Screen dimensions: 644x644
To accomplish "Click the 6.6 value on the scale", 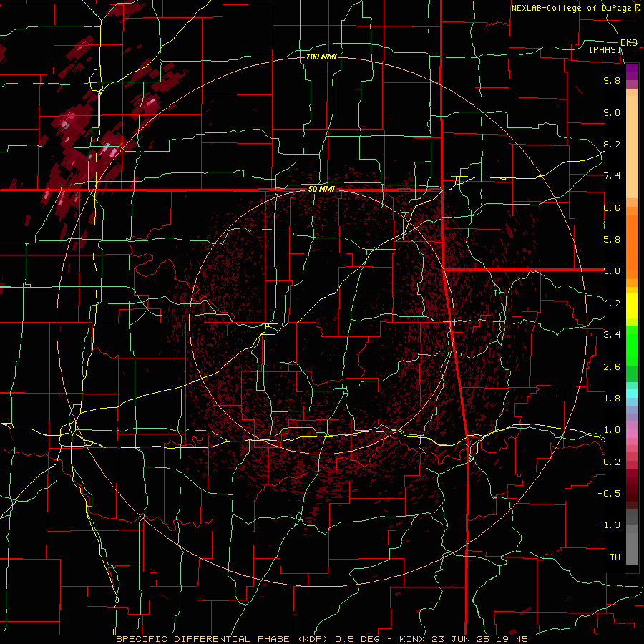I will point(612,208).
